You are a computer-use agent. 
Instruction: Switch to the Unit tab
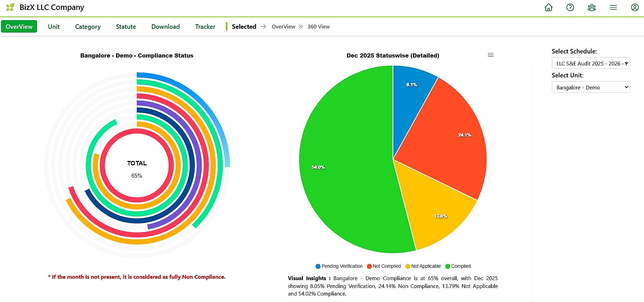coord(54,26)
